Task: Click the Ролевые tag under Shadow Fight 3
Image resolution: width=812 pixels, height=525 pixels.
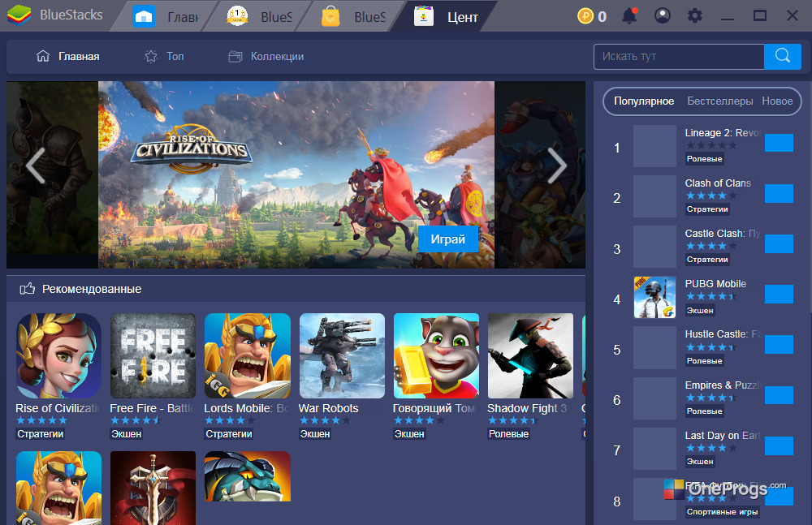Action: 508,434
